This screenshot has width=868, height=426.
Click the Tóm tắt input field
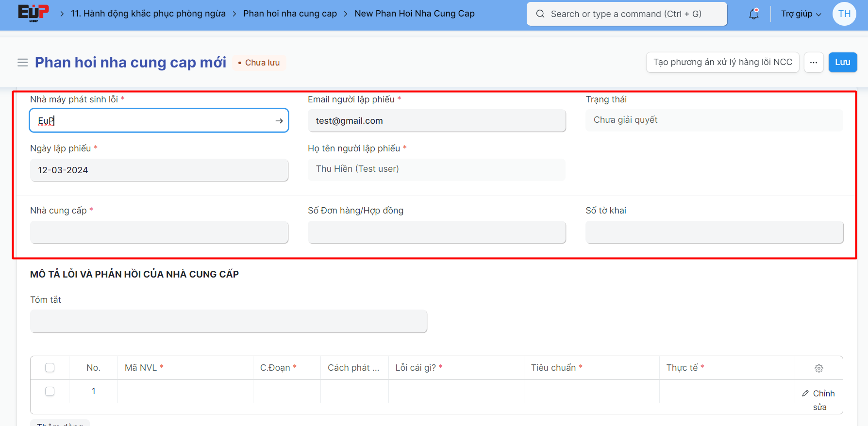click(x=229, y=321)
